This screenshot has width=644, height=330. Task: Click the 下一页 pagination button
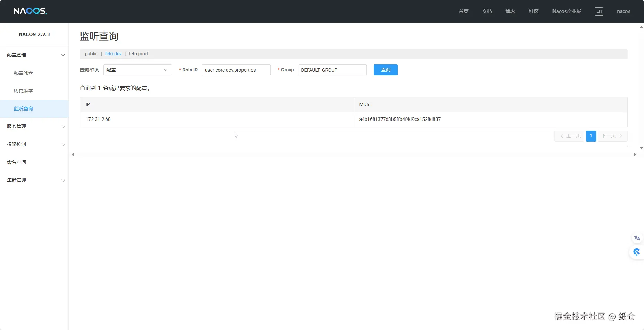click(613, 136)
